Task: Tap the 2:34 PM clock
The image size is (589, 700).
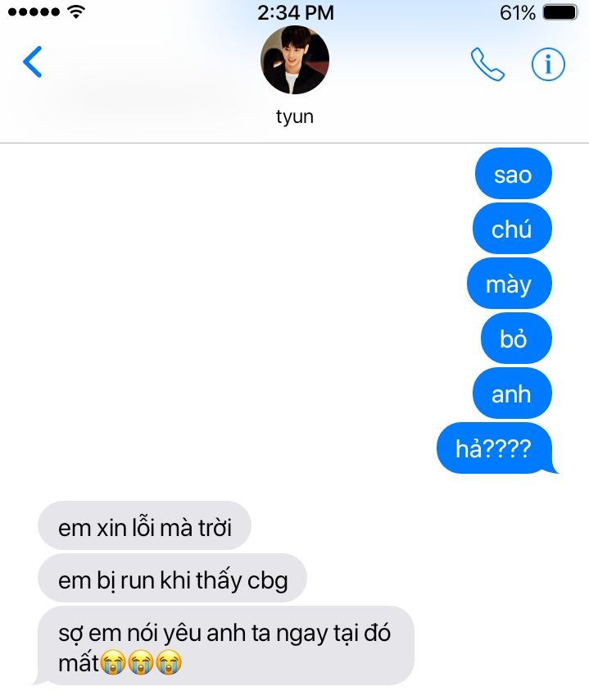Action: coord(296,12)
